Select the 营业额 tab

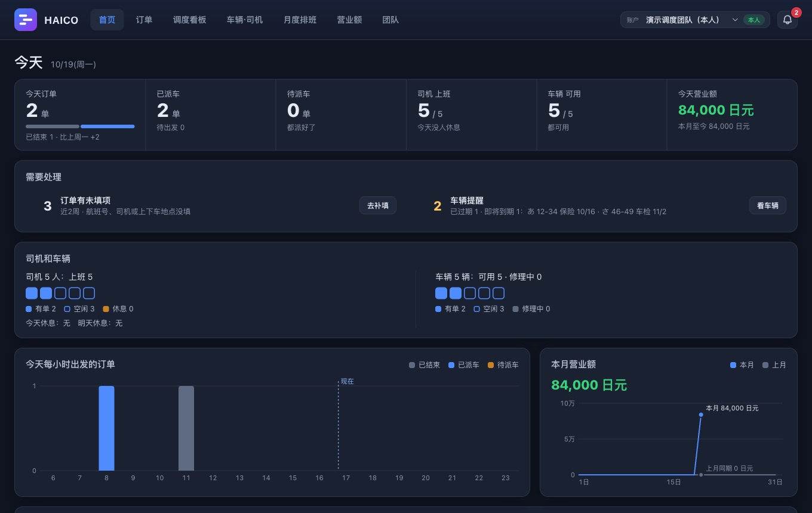coord(349,20)
